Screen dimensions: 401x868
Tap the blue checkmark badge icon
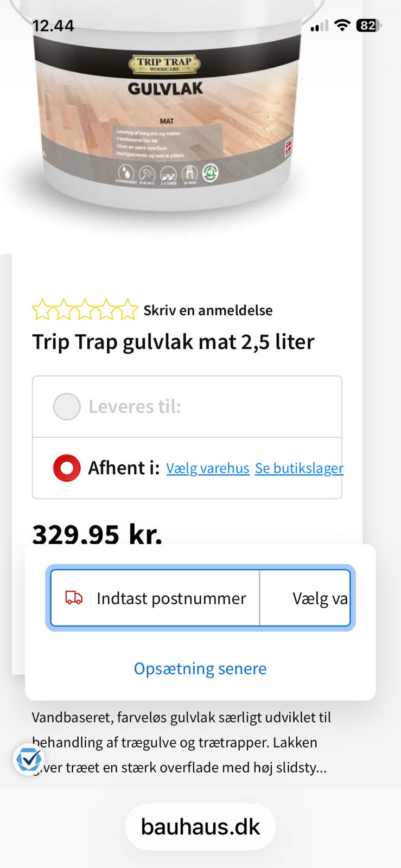[x=28, y=759]
